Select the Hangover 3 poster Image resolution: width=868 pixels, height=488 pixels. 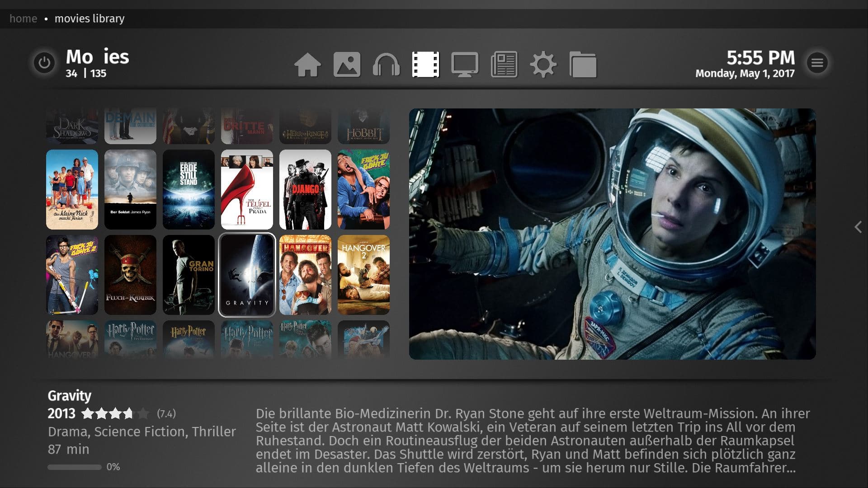tap(72, 340)
